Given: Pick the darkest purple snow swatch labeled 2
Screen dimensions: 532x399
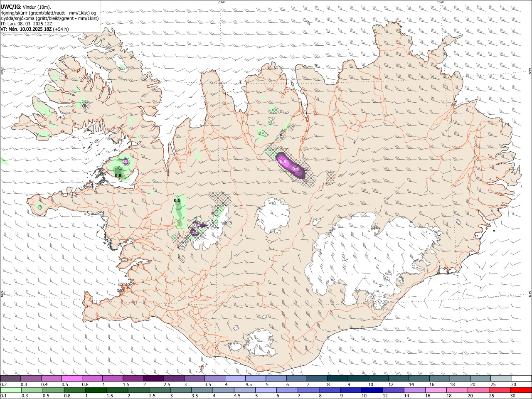Looking at the screenshot, I should point(153,379).
